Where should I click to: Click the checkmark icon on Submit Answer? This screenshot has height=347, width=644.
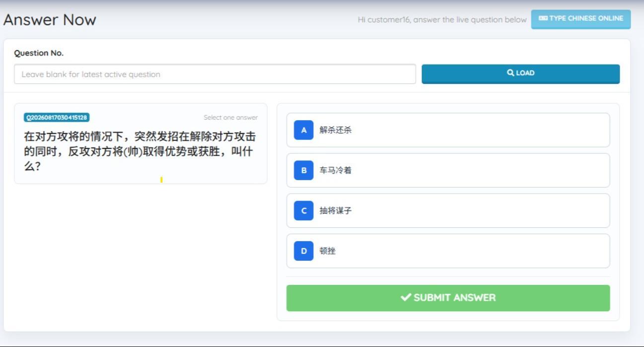click(x=406, y=297)
